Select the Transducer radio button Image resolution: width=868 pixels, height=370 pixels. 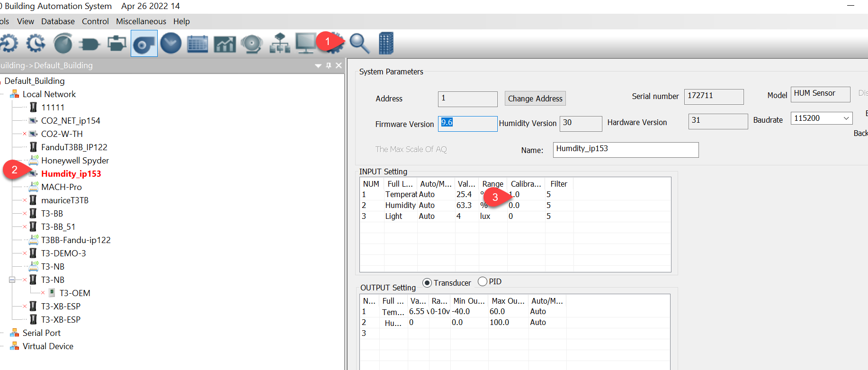[427, 283]
